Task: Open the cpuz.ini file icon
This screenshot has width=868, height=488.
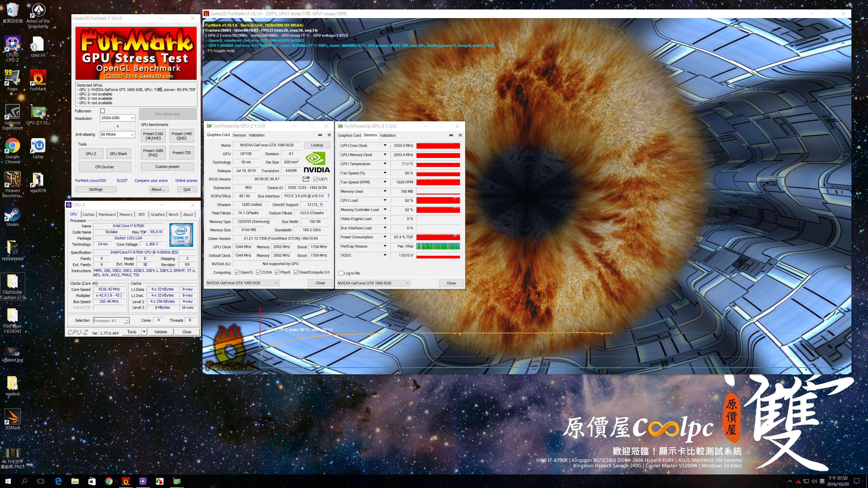Action: pyautogui.click(x=38, y=47)
